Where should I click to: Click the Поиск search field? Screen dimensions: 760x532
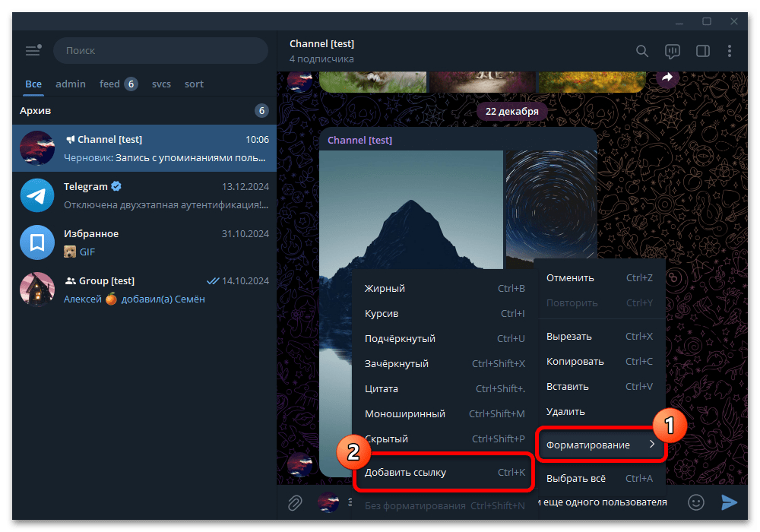160,50
